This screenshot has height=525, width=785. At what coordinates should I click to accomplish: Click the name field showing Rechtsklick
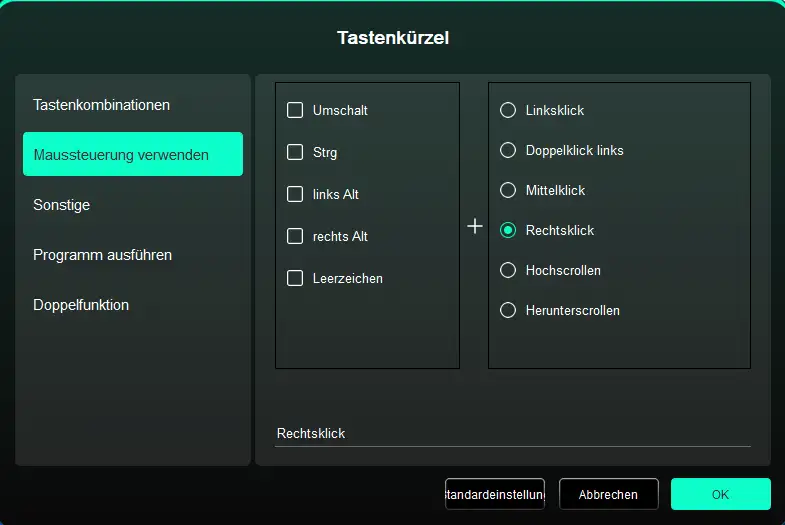coord(512,434)
